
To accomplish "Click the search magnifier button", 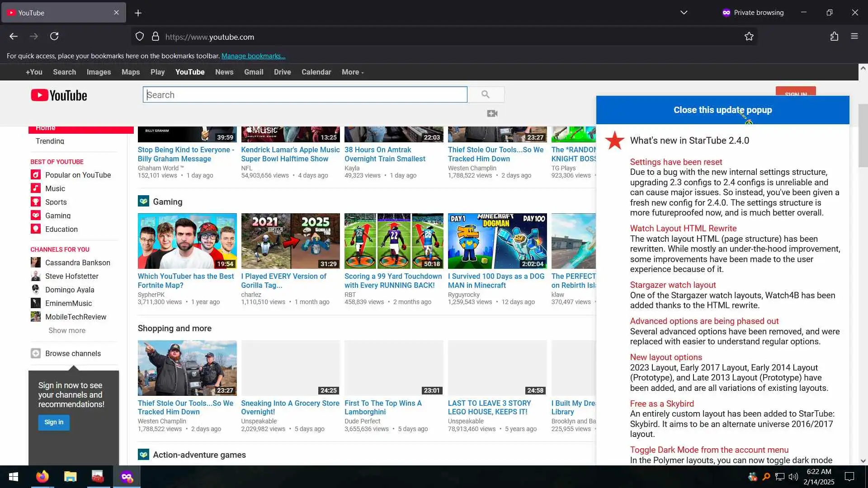I will [486, 94].
